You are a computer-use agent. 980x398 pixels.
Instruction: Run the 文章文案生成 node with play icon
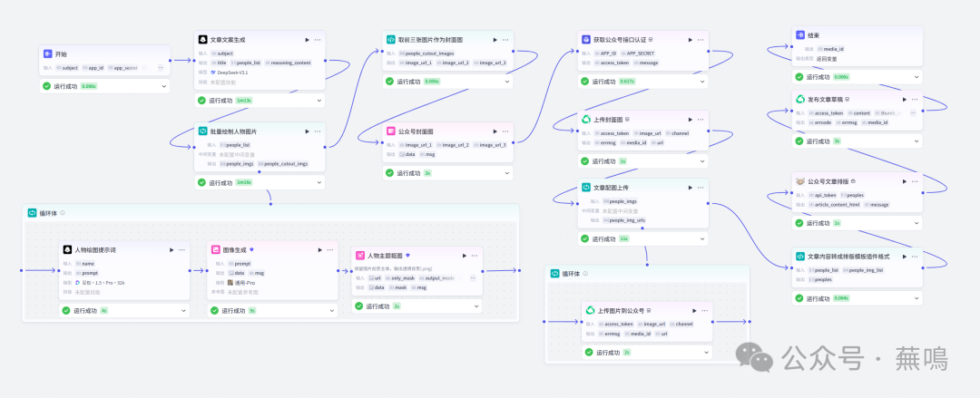[x=305, y=40]
